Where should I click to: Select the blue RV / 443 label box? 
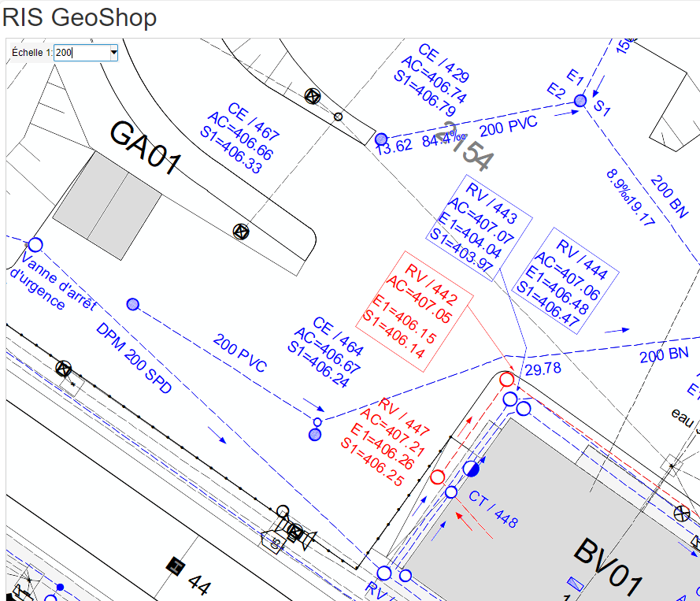point(481,224)
